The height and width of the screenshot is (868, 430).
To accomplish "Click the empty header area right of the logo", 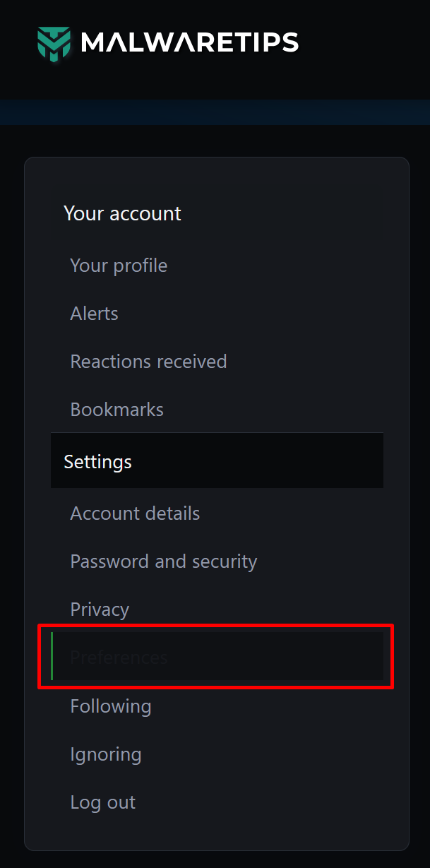I will pyautogui.click(x=364, y=42).
